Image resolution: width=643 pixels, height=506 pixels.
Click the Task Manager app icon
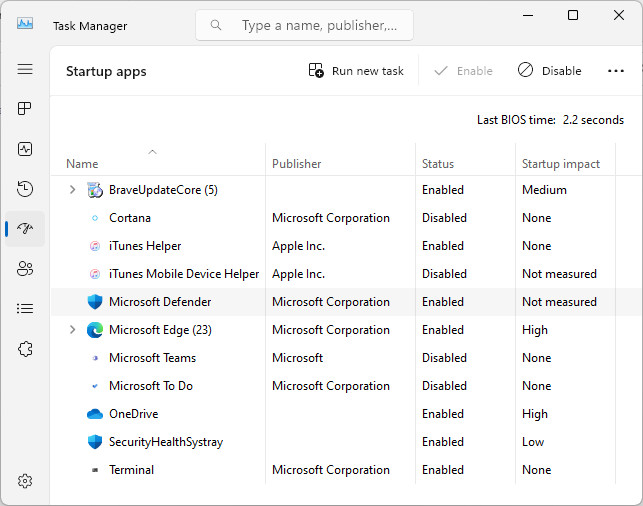(25, 23)
